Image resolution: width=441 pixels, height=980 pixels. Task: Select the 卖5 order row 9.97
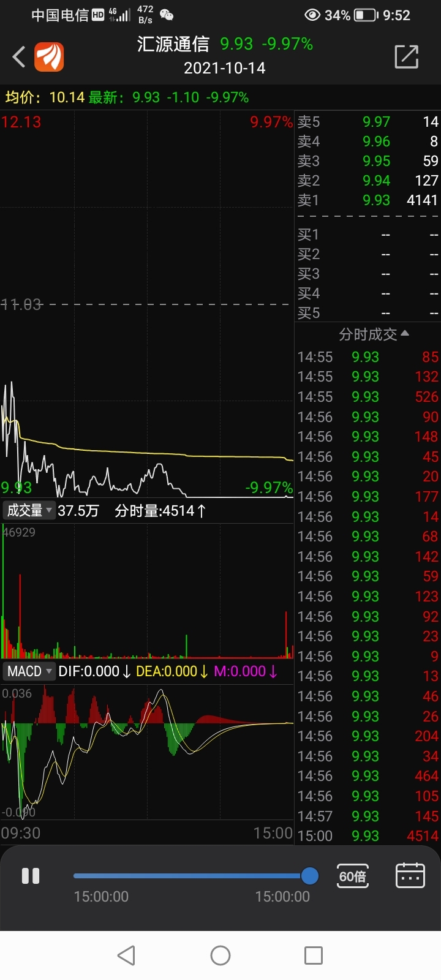point(367,122)
